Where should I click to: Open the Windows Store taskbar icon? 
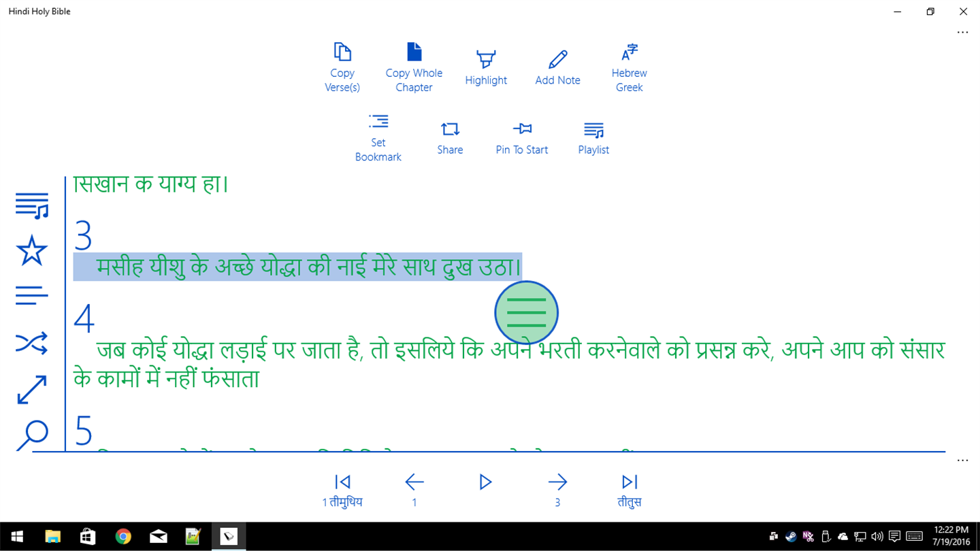[x=88, y=537]
